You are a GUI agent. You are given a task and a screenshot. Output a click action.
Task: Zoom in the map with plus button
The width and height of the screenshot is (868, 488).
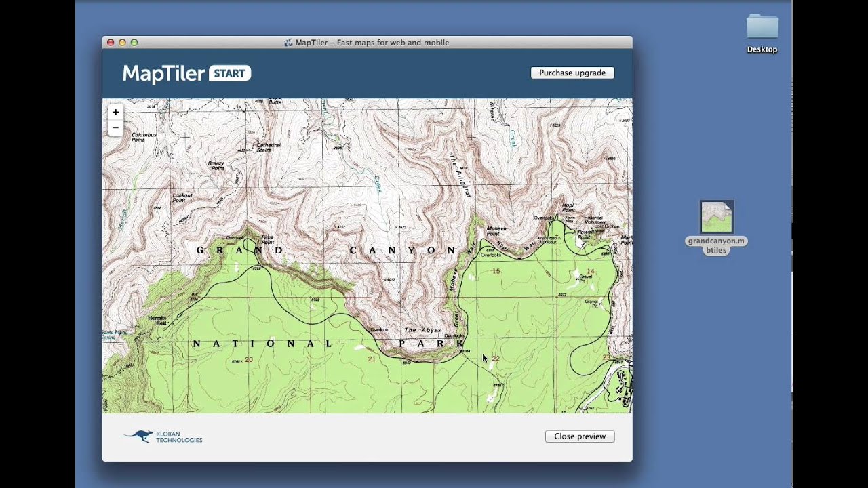point(116,113)
